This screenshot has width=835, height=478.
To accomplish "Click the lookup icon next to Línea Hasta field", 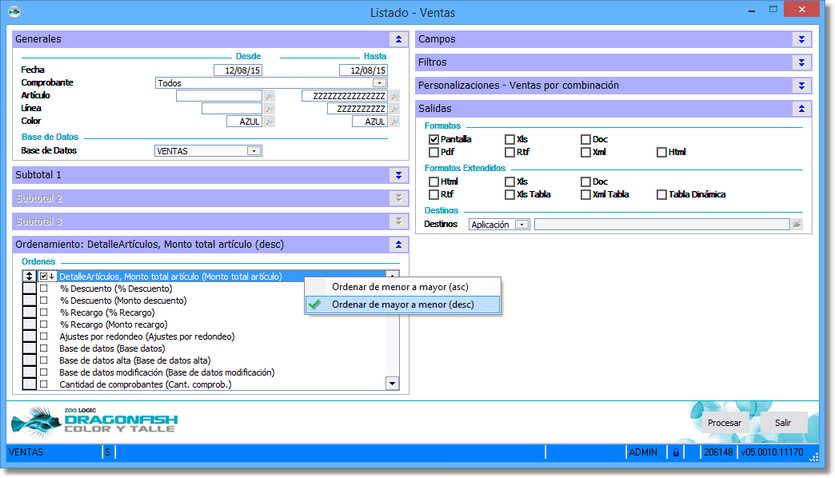I will 393,109.
